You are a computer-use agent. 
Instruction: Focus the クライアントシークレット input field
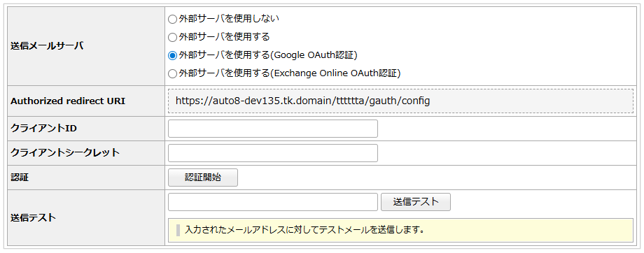tap(273, 153)
